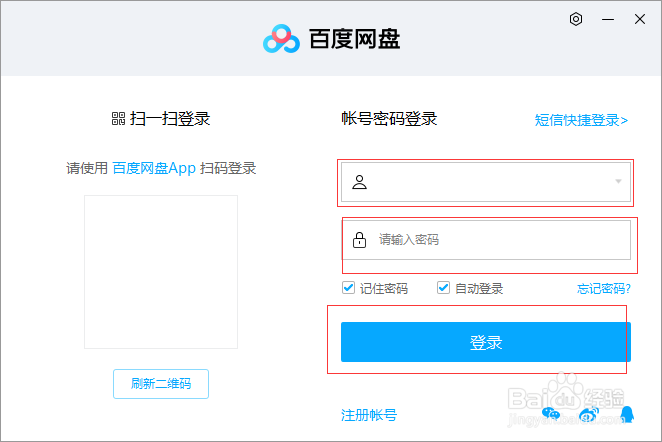The width and height of the screenshot is (662, 442).
Task: Click the WeChat login icon
Action: pyautogui.click(x=551, y=415)
